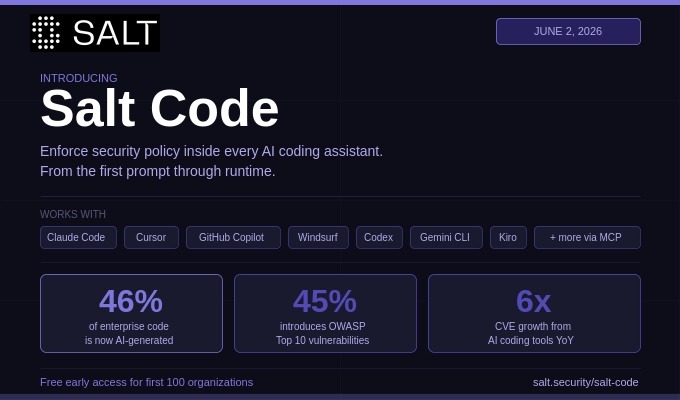This screenshot has width=680, height=400.
Task: Click the Claude Code chip
Action: click(78, 237)
